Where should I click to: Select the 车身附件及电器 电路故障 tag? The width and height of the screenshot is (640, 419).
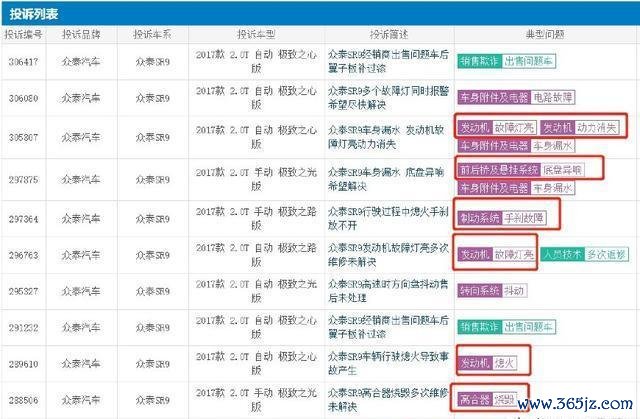(x=516, y=98)
